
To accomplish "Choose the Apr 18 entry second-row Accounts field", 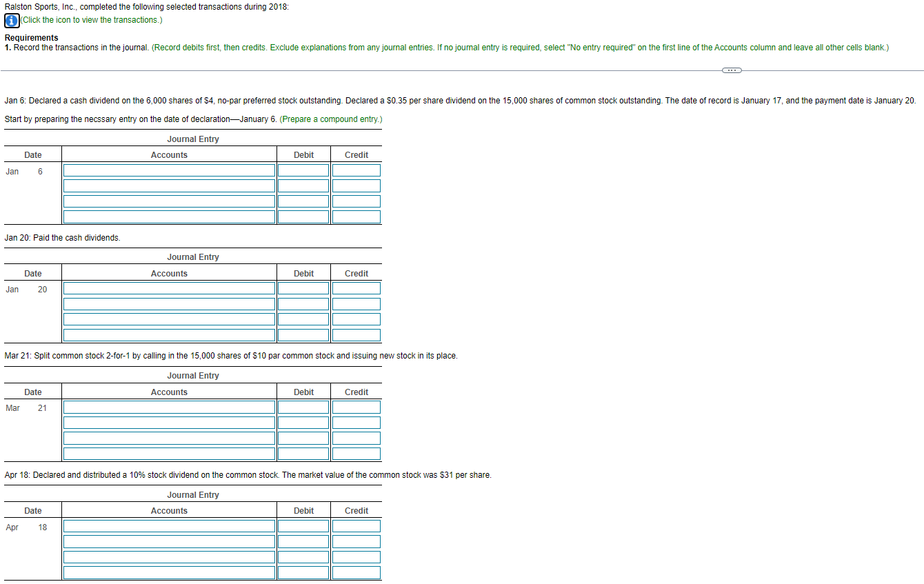I will coord(170,542).
